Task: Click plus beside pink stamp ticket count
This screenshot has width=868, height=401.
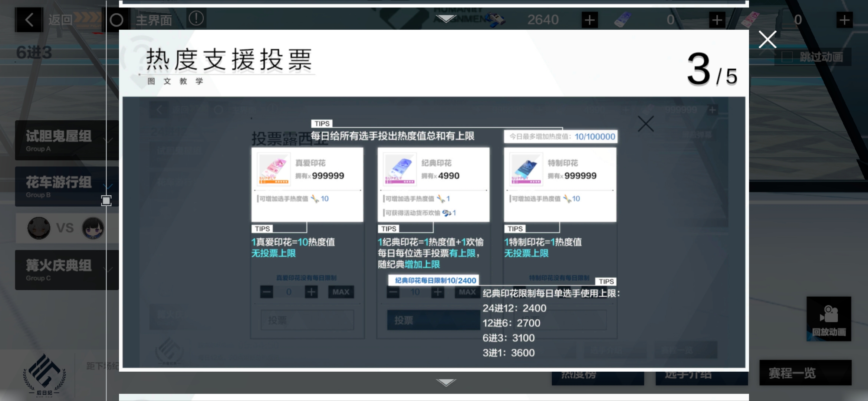Action: [x=844, y=20]
